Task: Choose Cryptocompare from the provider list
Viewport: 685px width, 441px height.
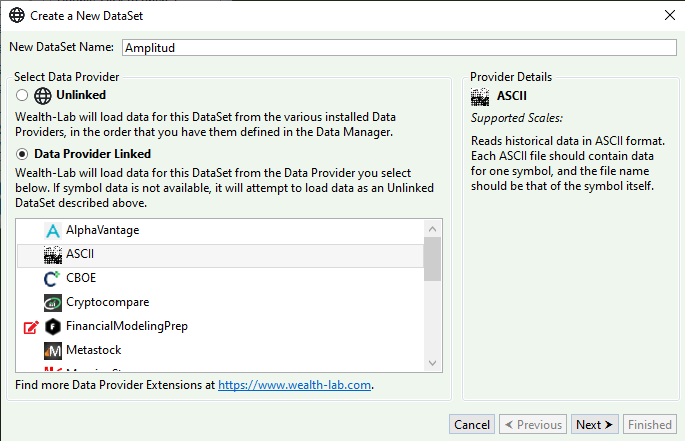Action: point(107,302)
